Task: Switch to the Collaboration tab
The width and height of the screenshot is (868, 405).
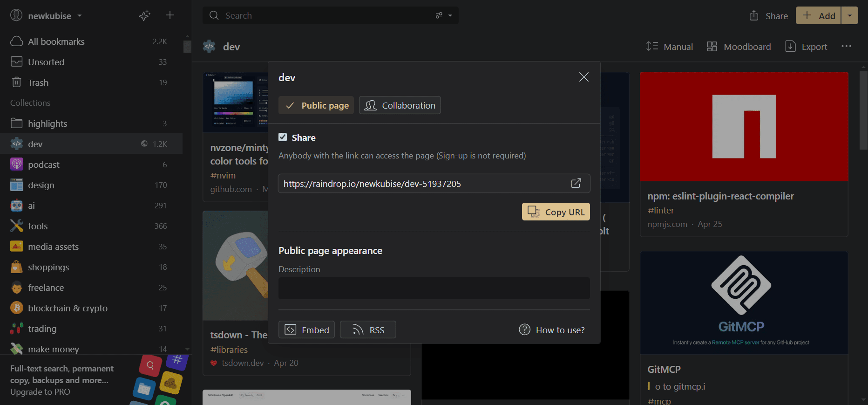Action: (x=400, y=105)
